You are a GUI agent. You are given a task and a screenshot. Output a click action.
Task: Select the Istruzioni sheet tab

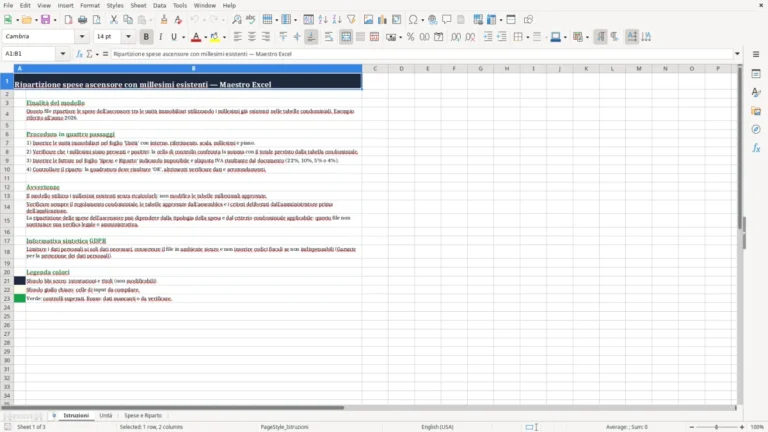(x=76, y=415)
